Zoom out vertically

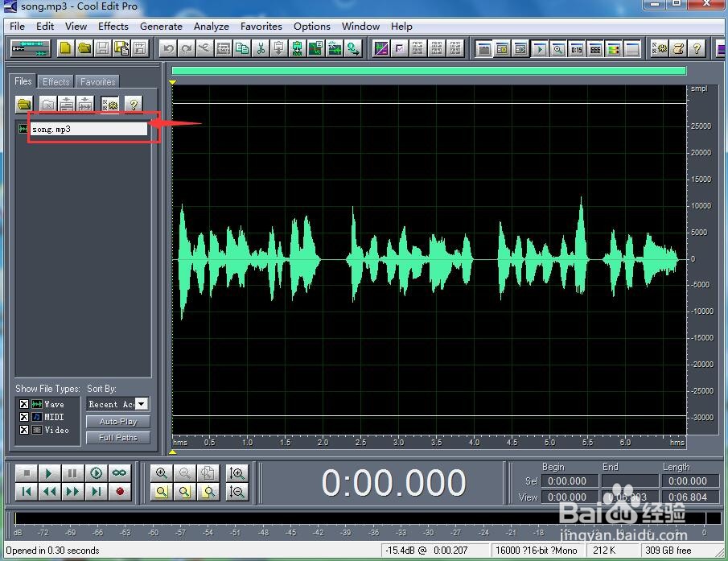tap(236, 491)
